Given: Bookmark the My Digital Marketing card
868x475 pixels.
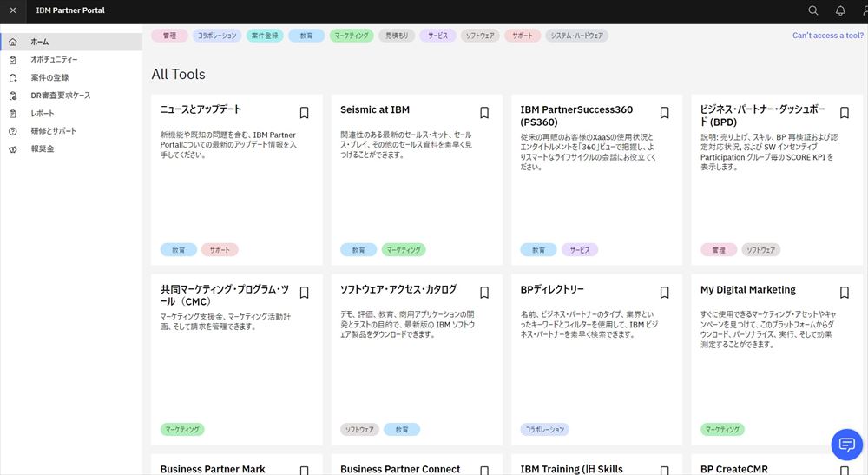Looking at the screenshot, I should tap(845, 293).
